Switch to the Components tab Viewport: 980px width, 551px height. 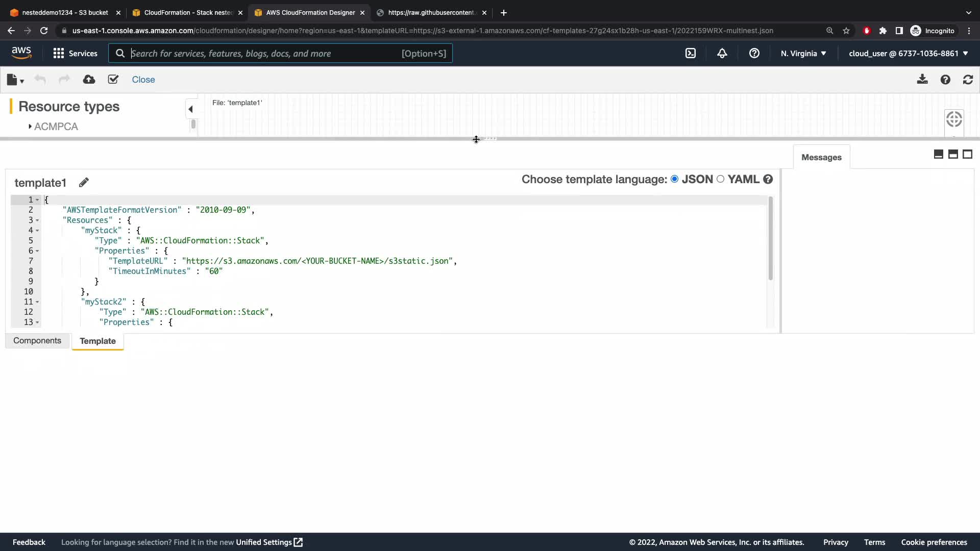[x=37, y=341]
